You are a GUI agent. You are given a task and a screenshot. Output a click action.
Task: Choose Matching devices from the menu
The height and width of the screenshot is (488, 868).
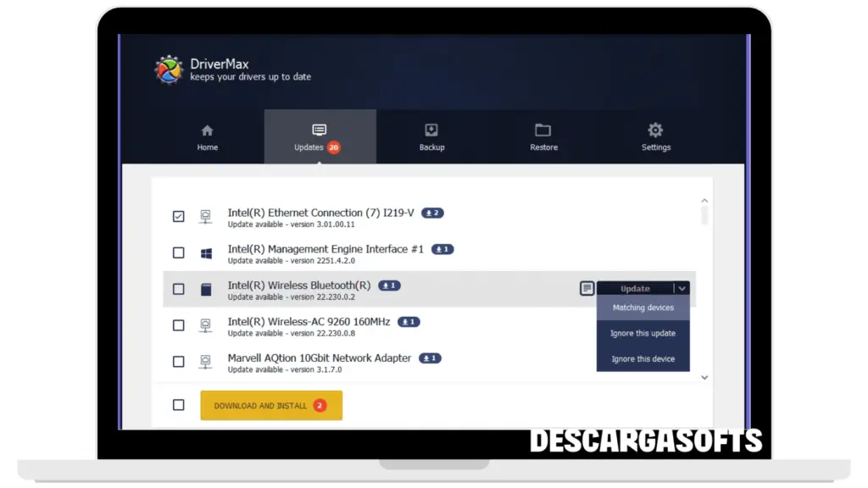[x=643, y=308]
